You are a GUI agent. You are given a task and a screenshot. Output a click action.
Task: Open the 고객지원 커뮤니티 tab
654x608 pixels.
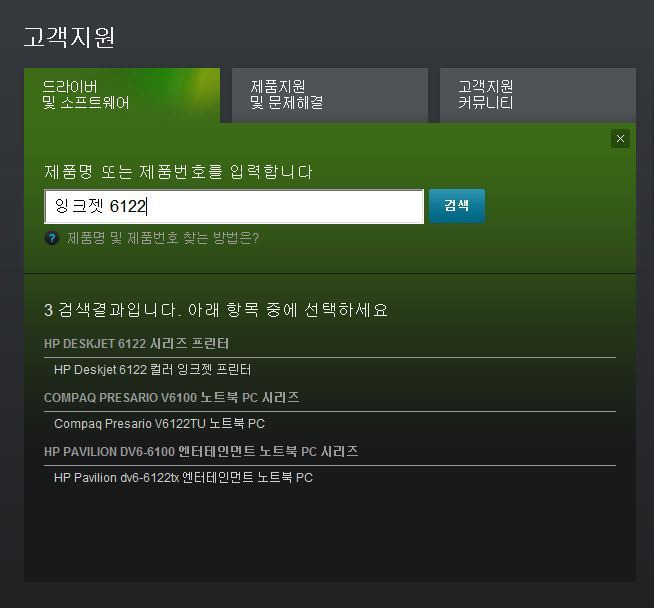pos(538,95)
